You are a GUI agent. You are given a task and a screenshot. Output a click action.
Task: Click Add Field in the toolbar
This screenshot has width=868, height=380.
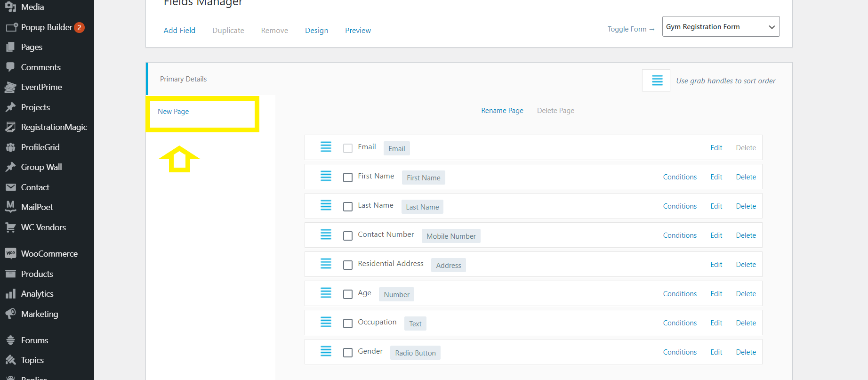(179, 30)
